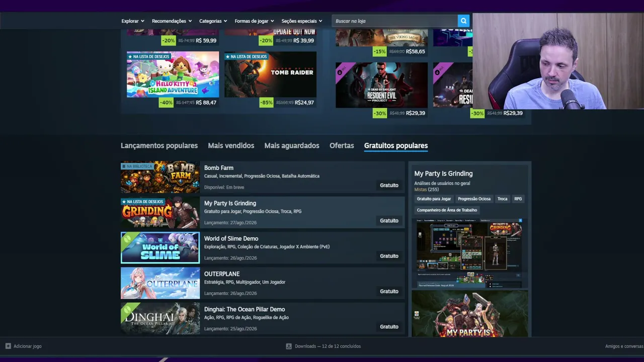
Task: Expand the Formas de jogar menu
Action: click(254, 21)
